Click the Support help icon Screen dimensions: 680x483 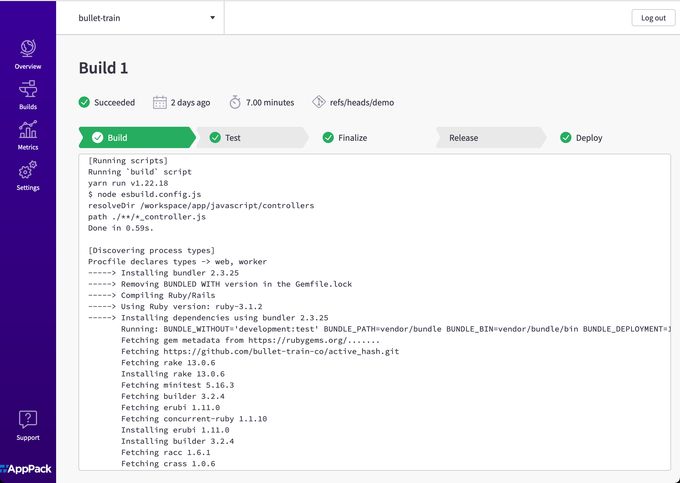28,420
